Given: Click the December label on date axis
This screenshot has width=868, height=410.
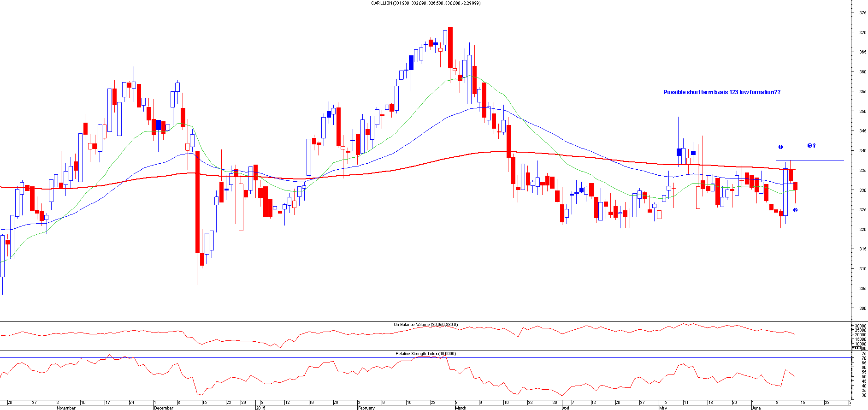Looking at the screenshot, I should click(x=164, y=408).
